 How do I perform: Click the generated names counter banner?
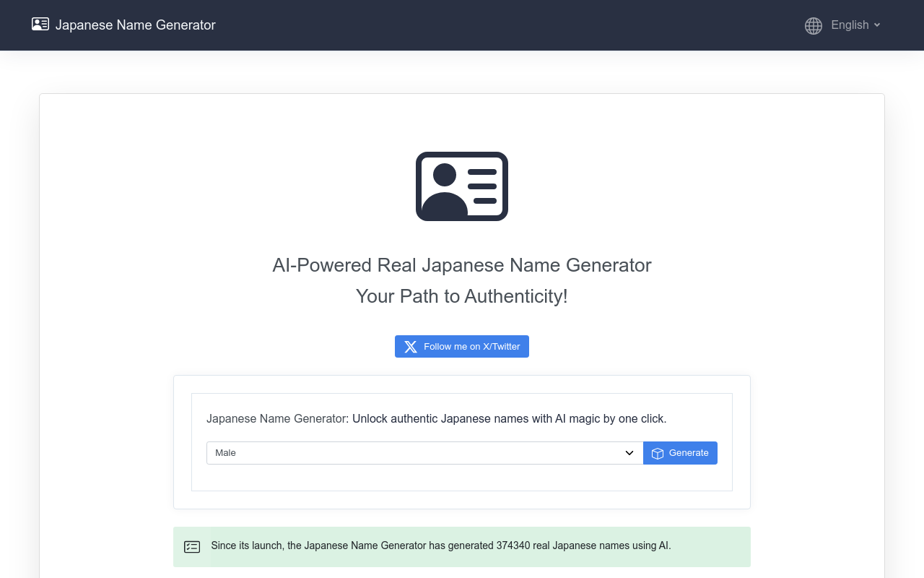[x=462, y=547]
